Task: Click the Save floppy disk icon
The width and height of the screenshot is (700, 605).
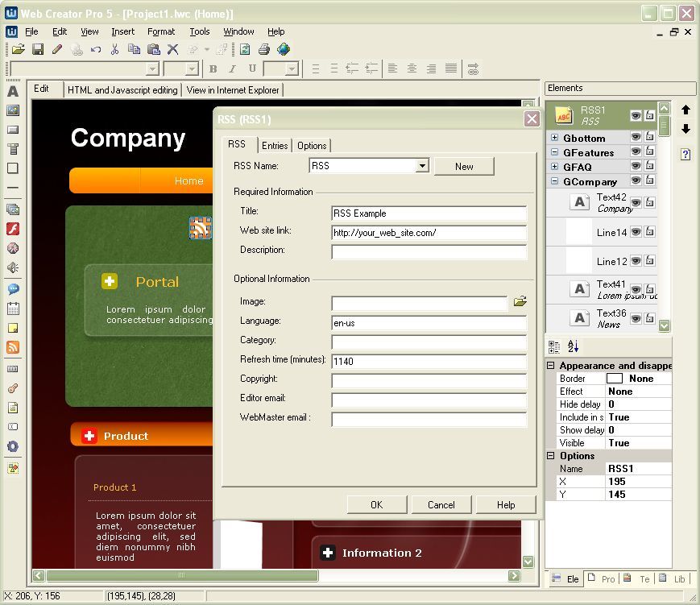Action: point(38,49)
